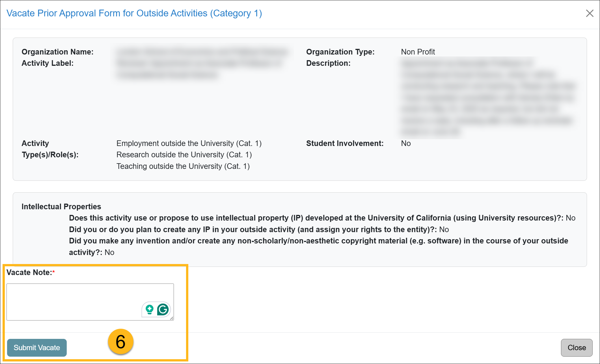600x364 pixels.
Task: Click the Organization Name label
Action: [57, 52]
